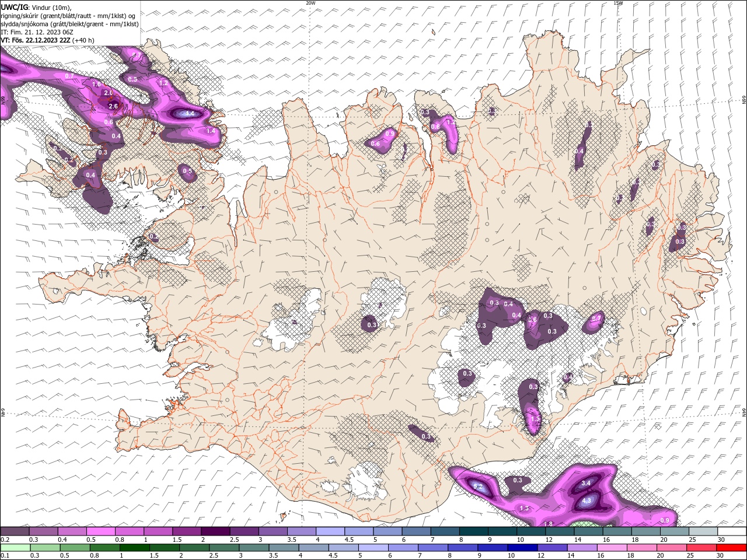The image size is (747, 560).
Task: Click the 2.0 precipitation value on the map
Action: click(108, 93)
